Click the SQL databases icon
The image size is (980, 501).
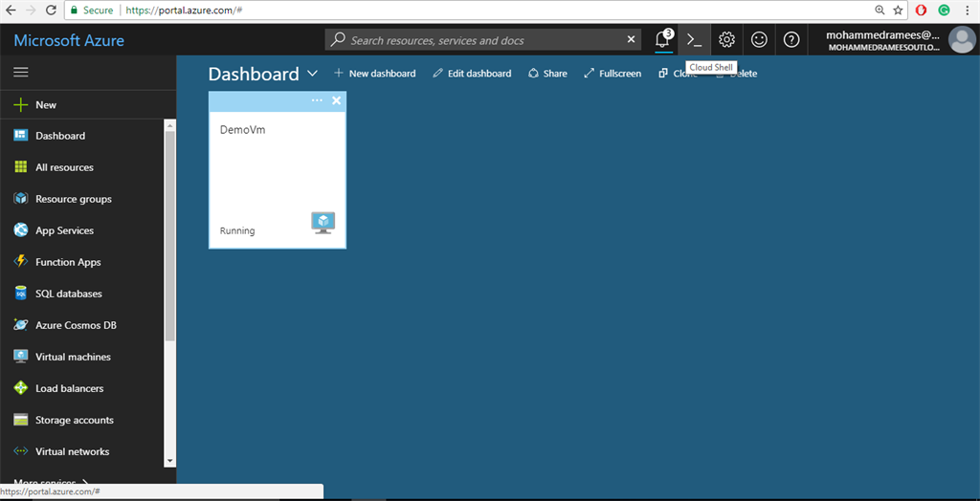point(21,294)
